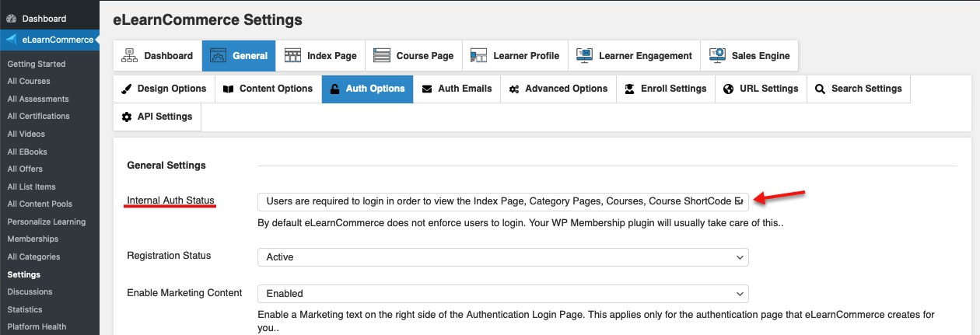
Task: Open the Learner Profile tab
Action: (515, 56)
